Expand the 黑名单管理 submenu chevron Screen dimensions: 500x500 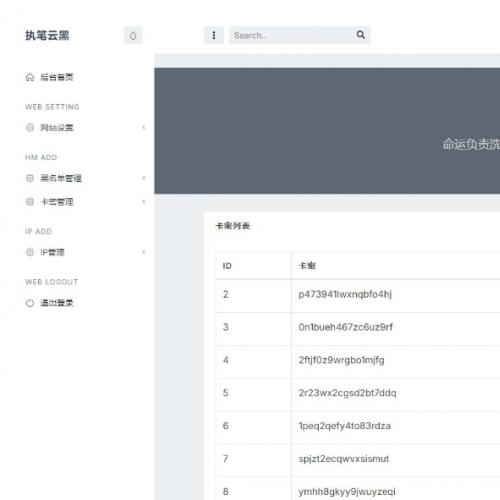click(144, 178)
